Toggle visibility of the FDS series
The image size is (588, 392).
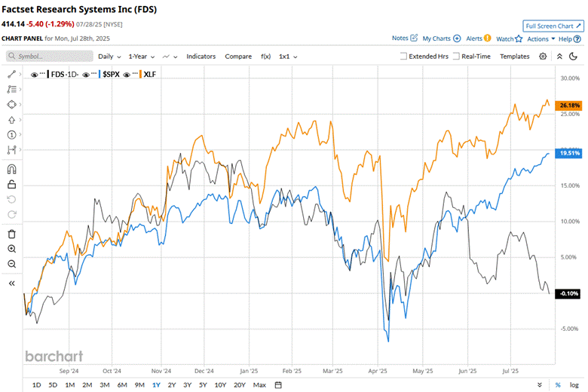click(x=34, y=75)
